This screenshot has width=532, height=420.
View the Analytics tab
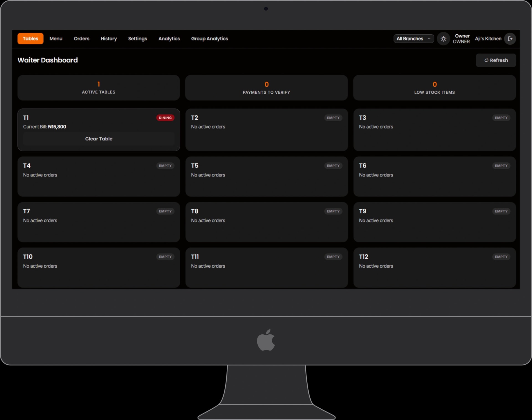click(169, 39)
